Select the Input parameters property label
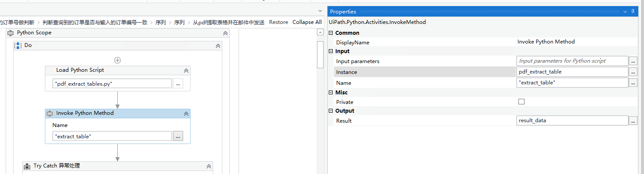The width and height of the screenshot is (644, 174). coord(358,61)
